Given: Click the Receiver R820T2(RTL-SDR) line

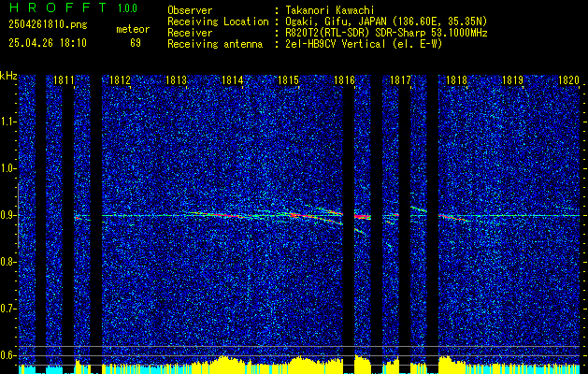Looking at the screenshot, I should (386, 33).
